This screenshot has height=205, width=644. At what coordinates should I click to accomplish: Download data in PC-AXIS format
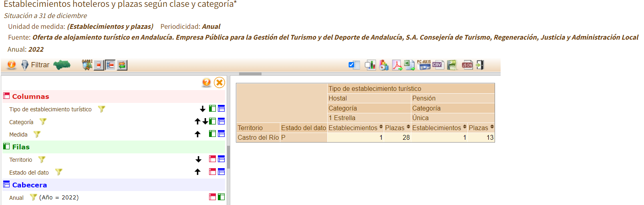[424, 65]
